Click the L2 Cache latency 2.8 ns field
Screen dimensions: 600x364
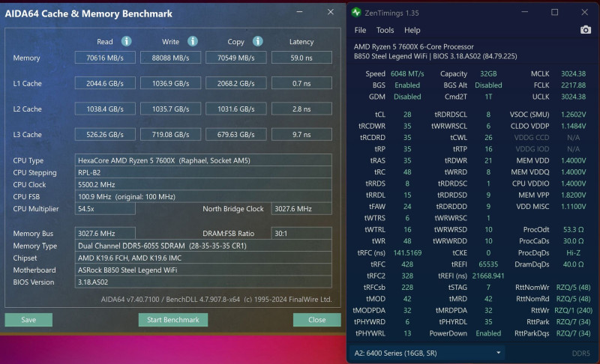[301, 109]
